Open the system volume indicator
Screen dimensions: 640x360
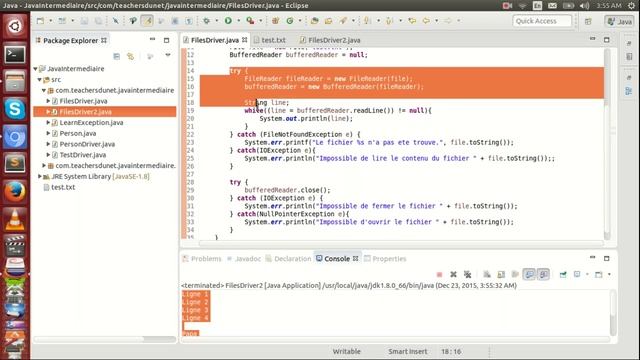[x=584, y=5]
